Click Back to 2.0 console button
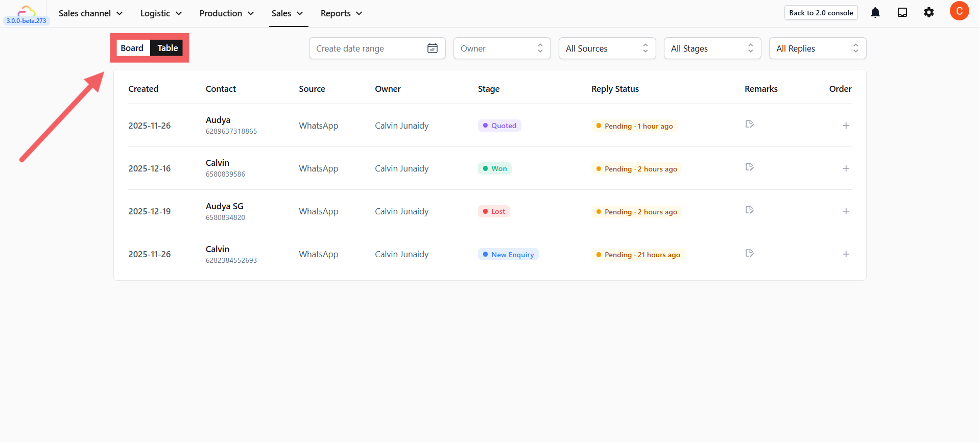 pos(821,13)
